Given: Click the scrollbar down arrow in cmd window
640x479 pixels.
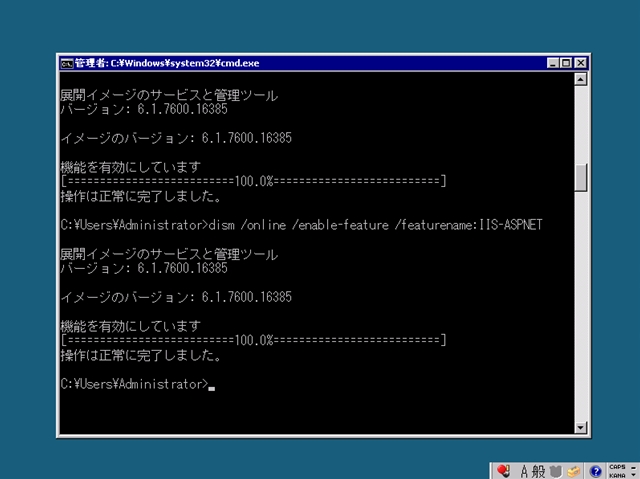Looking at the screenshot, I should coord(580,427).
